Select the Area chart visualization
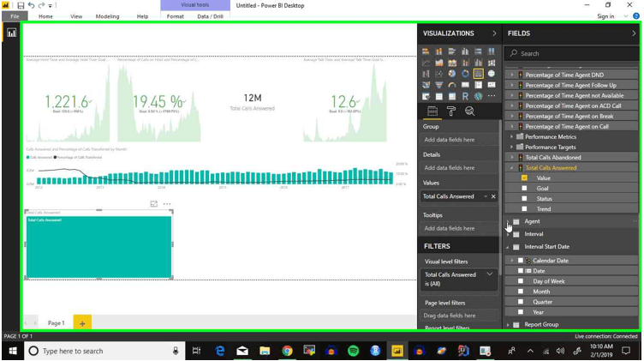This screenshot has width=644, height=361. click(x=439, y=63)
